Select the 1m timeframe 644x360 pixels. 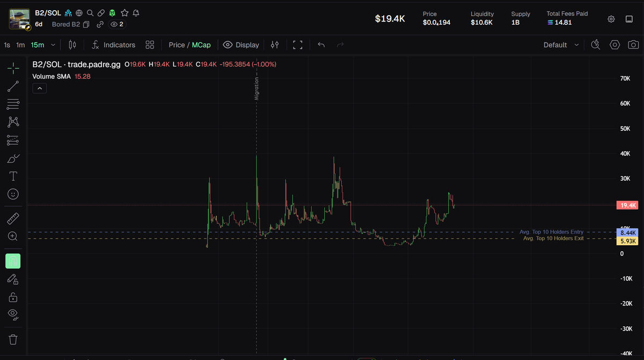[20, 45]
